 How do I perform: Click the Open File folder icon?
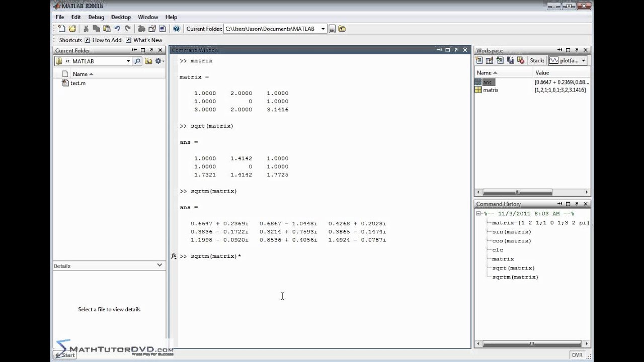(72, 29)
